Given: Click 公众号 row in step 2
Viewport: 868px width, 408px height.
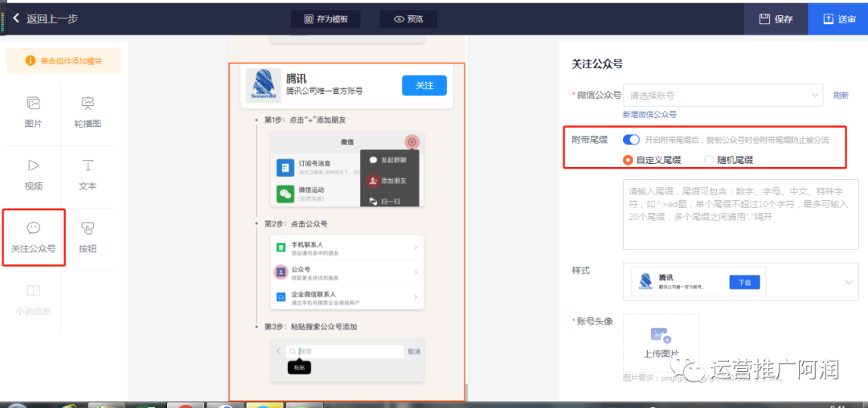Looking at the screenshot, I should (346, 272).
